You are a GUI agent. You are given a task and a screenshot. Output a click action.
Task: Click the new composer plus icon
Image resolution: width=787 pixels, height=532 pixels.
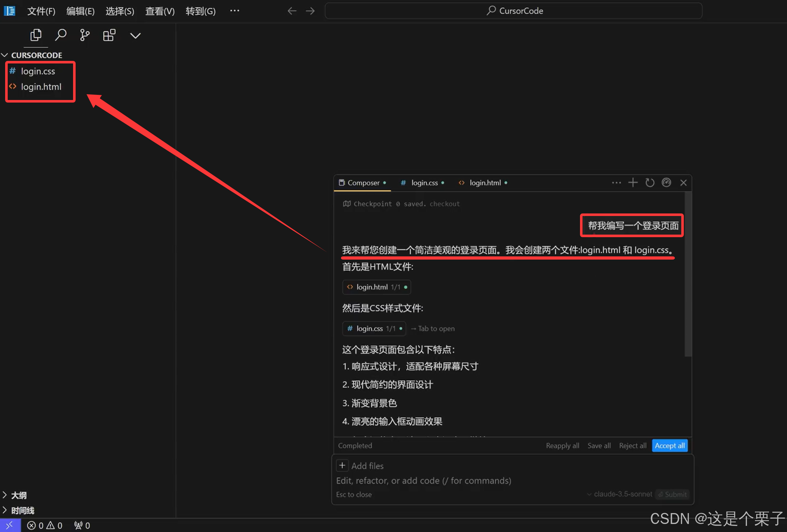pyautogui.click(x=633, y=183)
